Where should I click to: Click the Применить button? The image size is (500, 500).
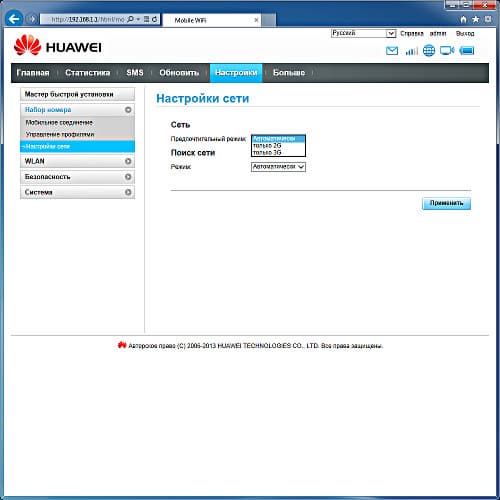(x=446, y=203)
